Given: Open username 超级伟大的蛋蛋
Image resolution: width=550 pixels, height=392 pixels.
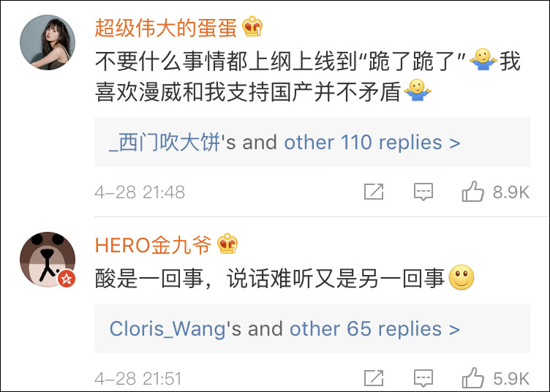Looking at the screenshot, I should click(166, 28).
